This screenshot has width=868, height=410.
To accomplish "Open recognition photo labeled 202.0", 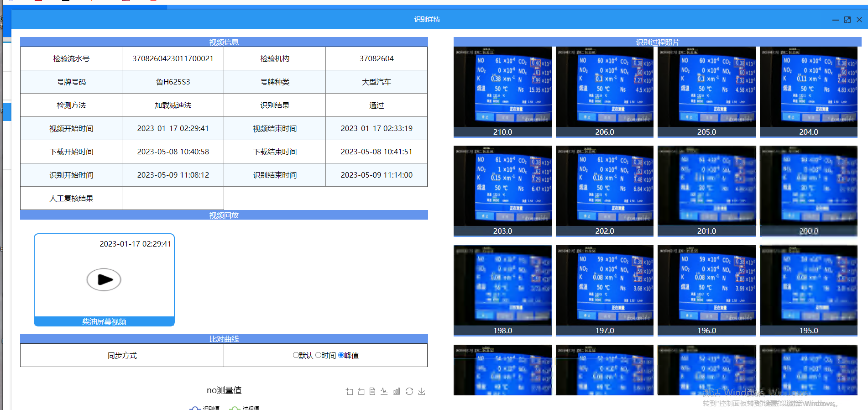I will coord(605,191).
